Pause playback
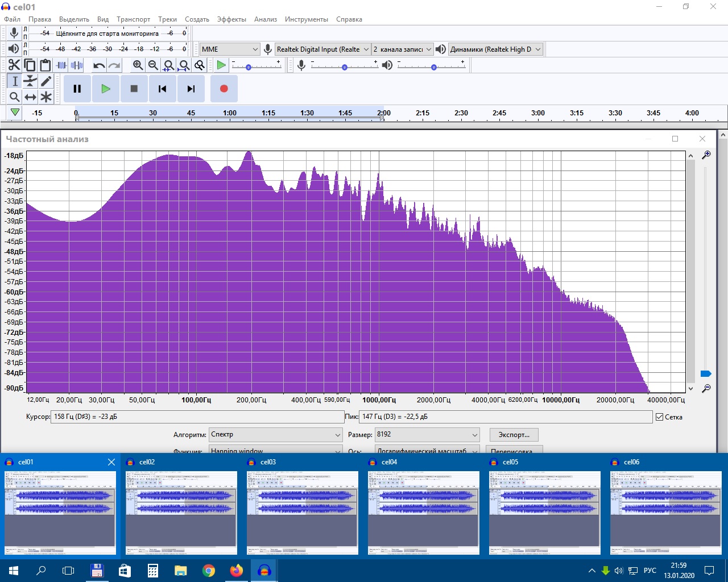This screenshot has width=728, height=582. pos(77,89)
